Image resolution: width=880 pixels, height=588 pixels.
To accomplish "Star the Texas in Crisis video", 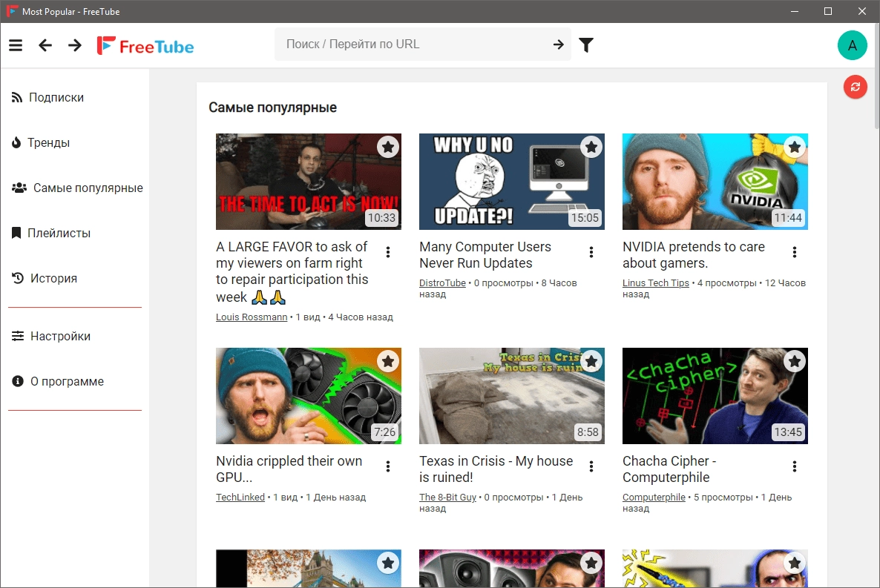I will pyautogui.click(x=591, y=361).
